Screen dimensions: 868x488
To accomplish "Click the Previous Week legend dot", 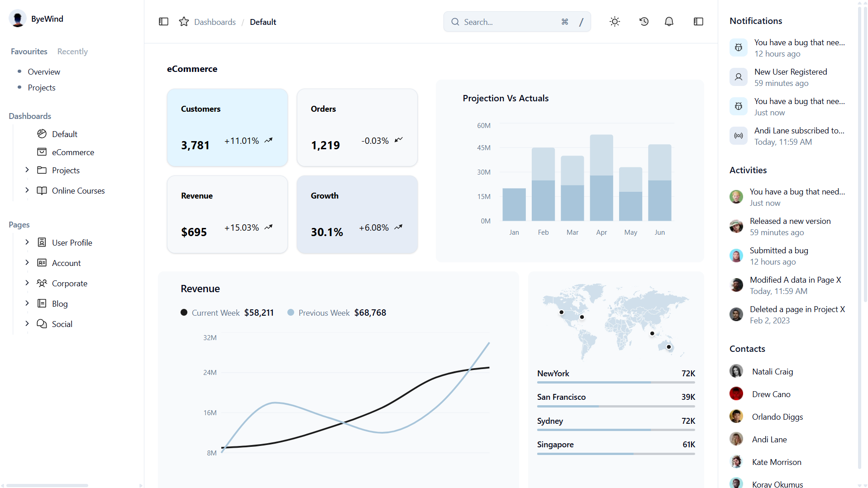I will (x=291, y=313).
